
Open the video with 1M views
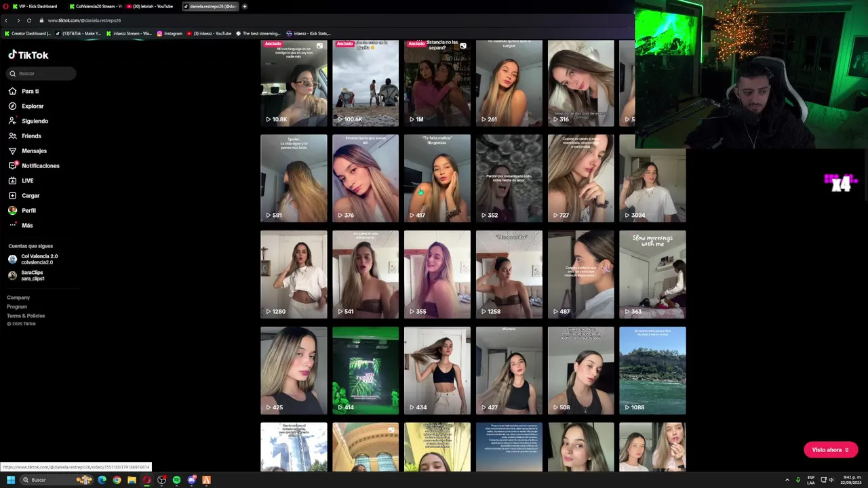(437, 83)
